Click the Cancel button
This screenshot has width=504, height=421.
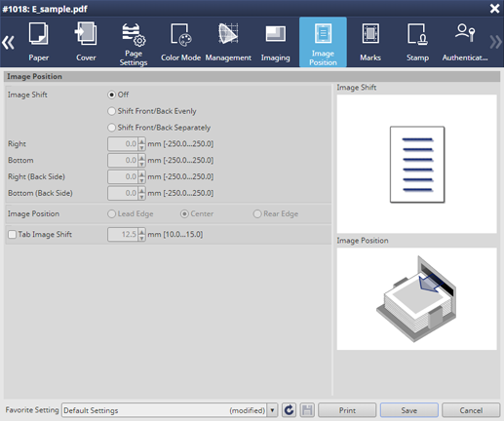(471, 410)
